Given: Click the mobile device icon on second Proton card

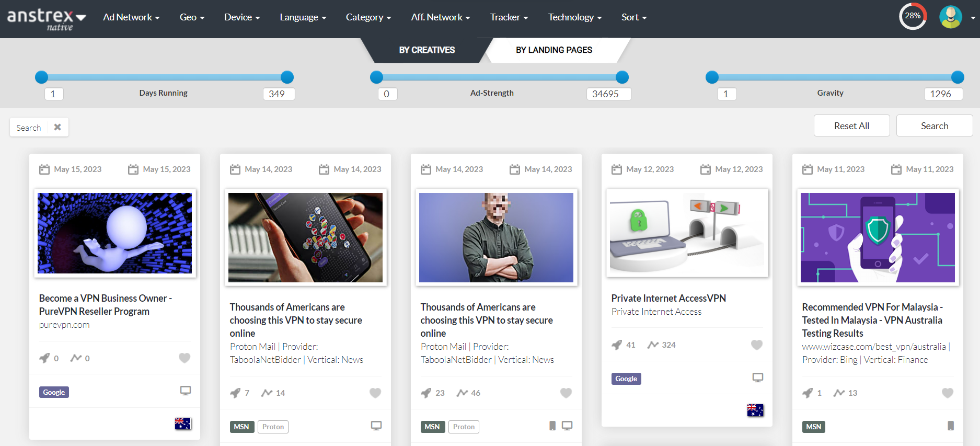Looking at the screenshot, I should (552, 426).
